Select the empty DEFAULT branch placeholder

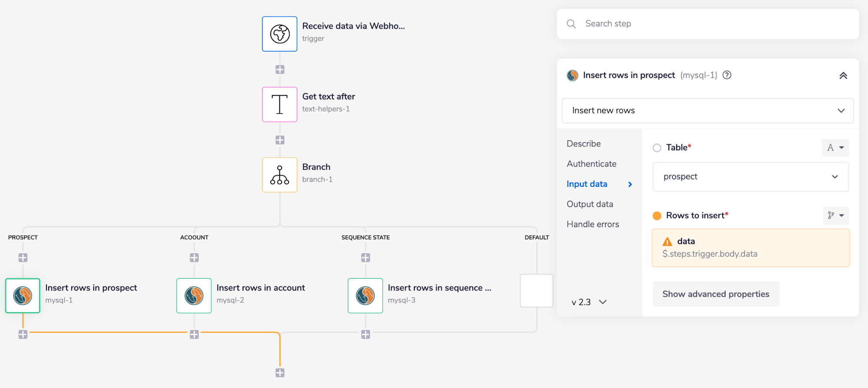[536, 290]
